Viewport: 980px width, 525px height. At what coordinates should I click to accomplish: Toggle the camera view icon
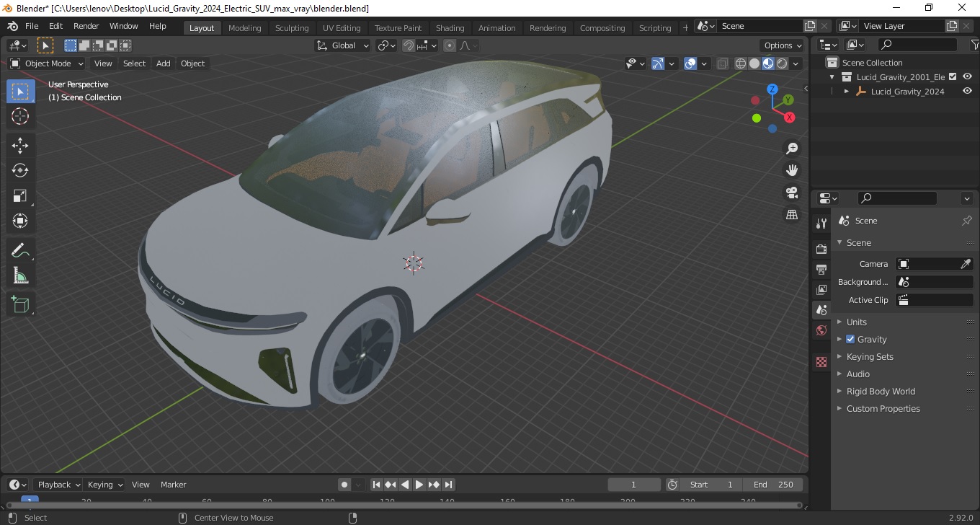pos(792,193)
